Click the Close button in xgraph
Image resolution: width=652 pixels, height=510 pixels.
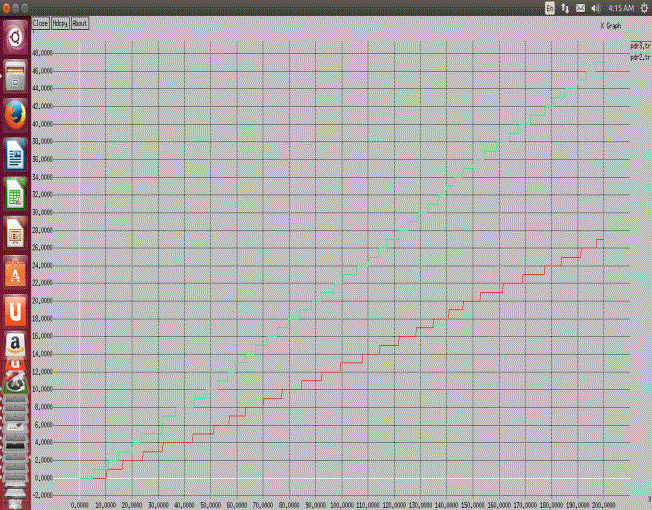pos(40,22)
